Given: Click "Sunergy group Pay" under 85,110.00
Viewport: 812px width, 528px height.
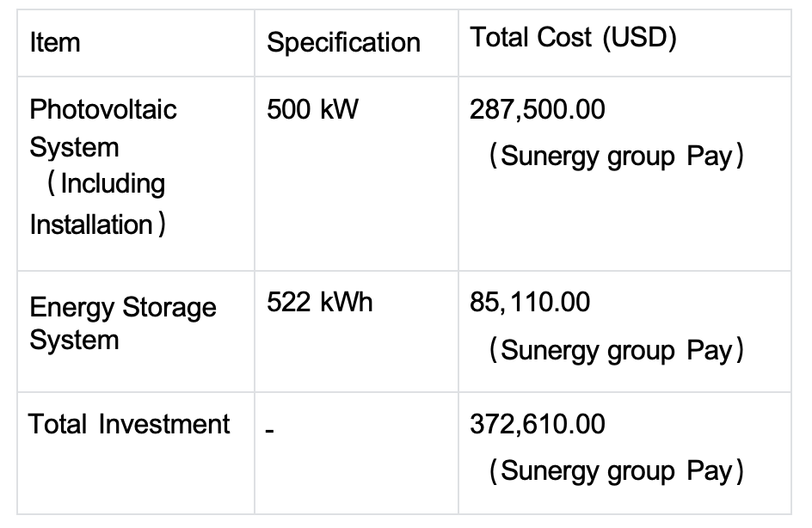Looking at the screenshot, I should point(615,351).
